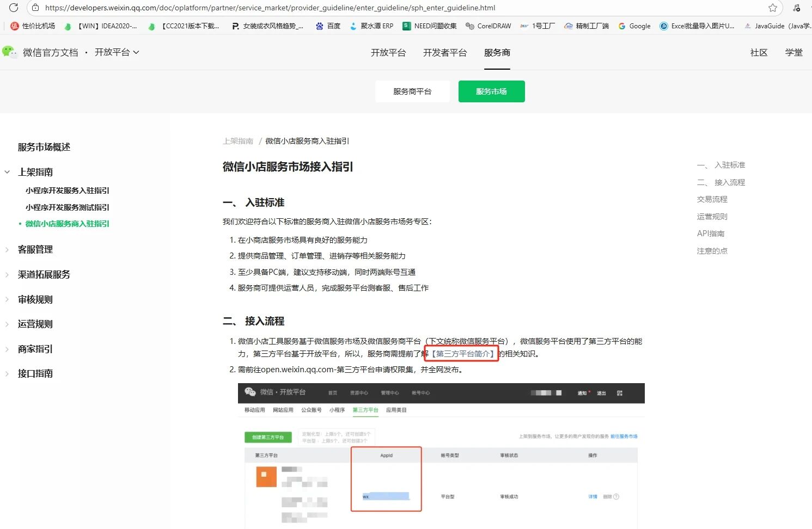Open the 百度 bookmark

coord(328,26)
